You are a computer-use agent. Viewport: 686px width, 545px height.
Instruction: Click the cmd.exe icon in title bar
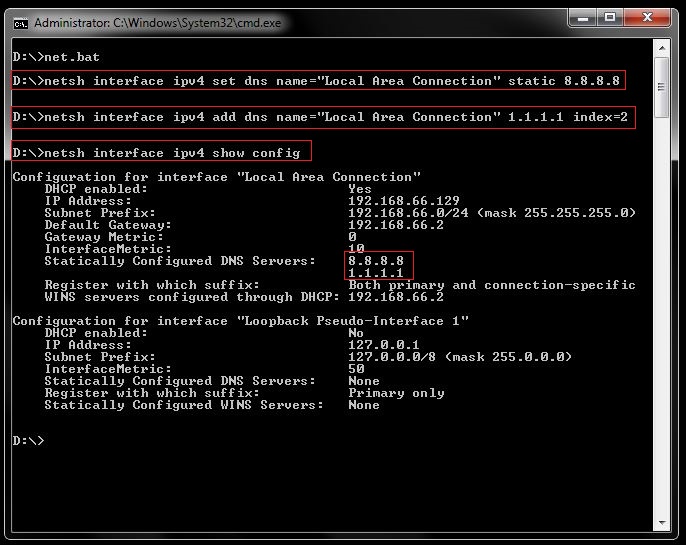[20, 23]
